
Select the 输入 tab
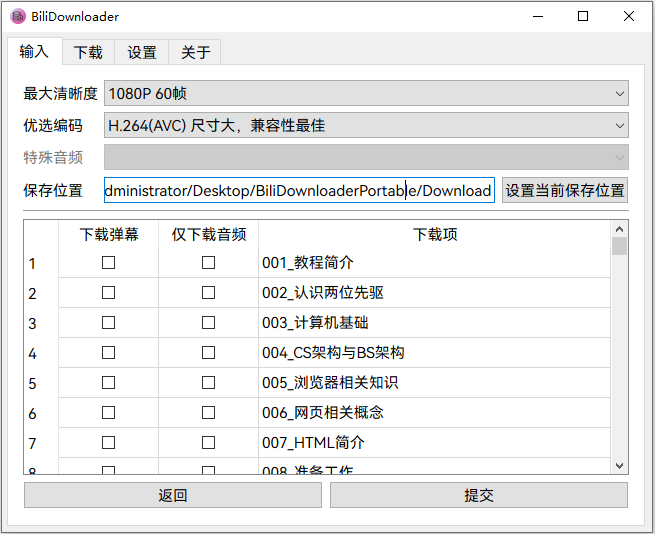click(x=34, y=51)
